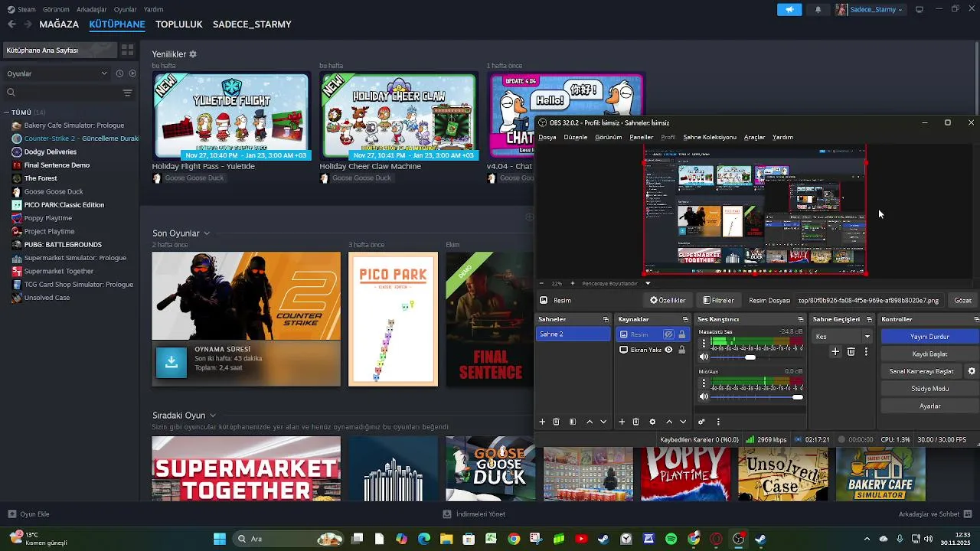The height and width of the screenshot is (551, 980).
Task: Open OBS Ayarlar button
Action: coord(929,406)
